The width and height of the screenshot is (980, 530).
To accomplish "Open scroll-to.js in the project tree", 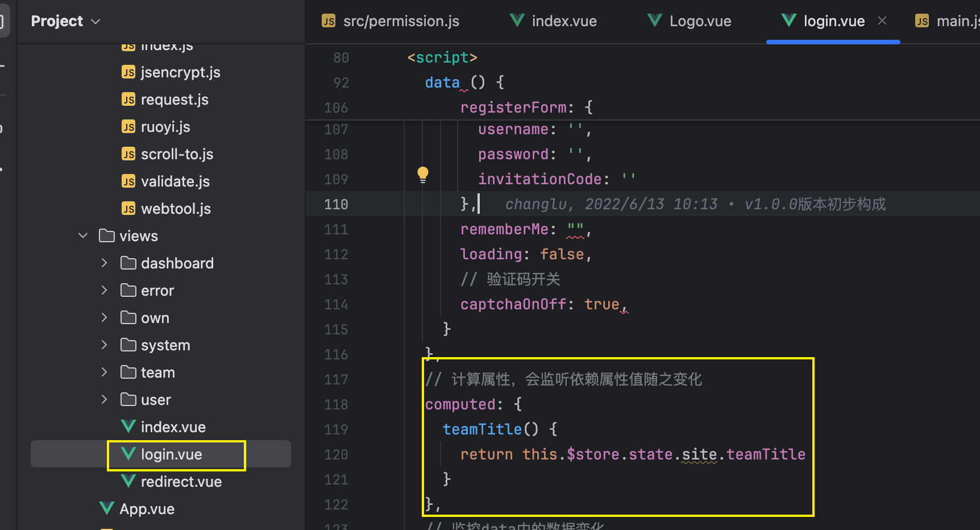I will (167, 154).
